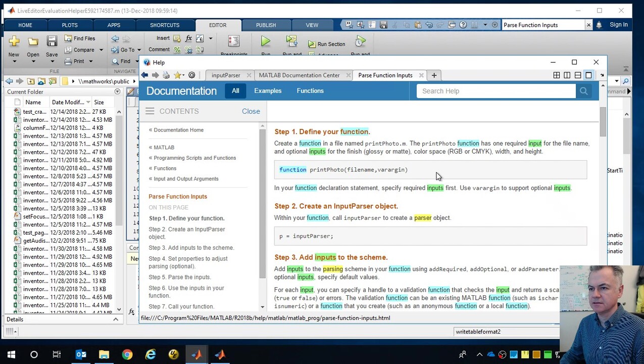The height and width of the screenshot is (364, 644).
Task: Switch Help to left/right tile layout
Action: tap(567, 75)
